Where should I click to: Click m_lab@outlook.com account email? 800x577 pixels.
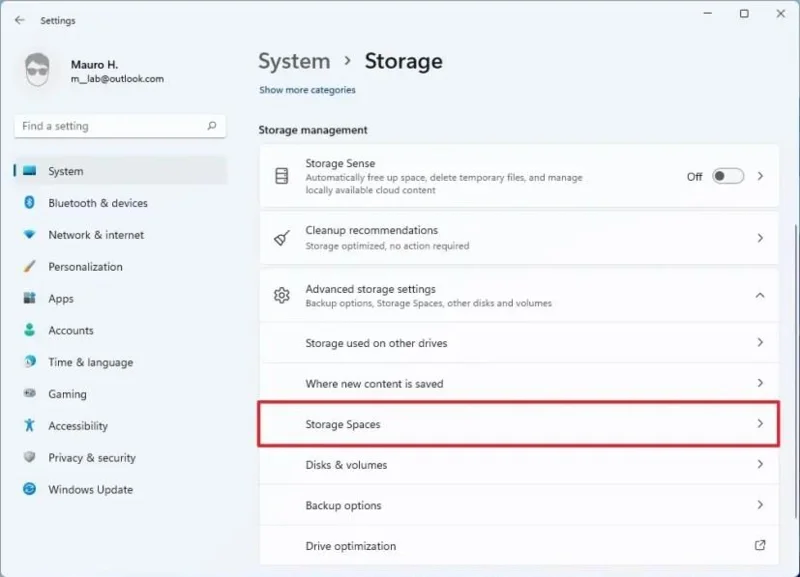coord(117,79)
